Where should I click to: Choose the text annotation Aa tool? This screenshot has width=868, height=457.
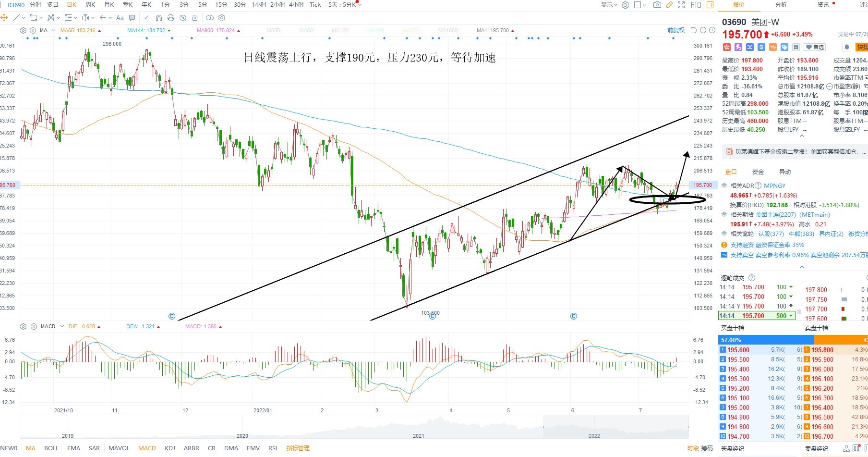click(x=120, y=18)
